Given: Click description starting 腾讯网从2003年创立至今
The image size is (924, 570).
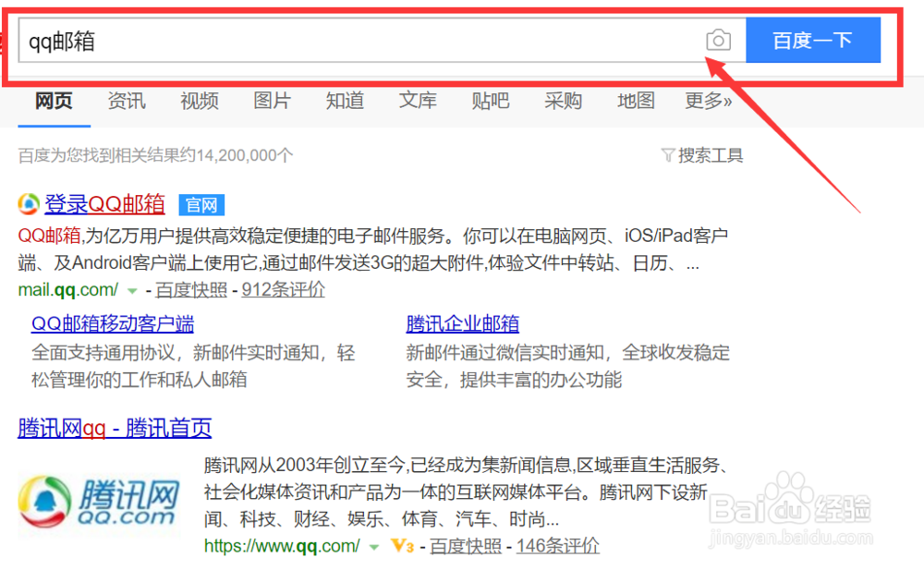Looking at the screenshot, I should 468,492.
